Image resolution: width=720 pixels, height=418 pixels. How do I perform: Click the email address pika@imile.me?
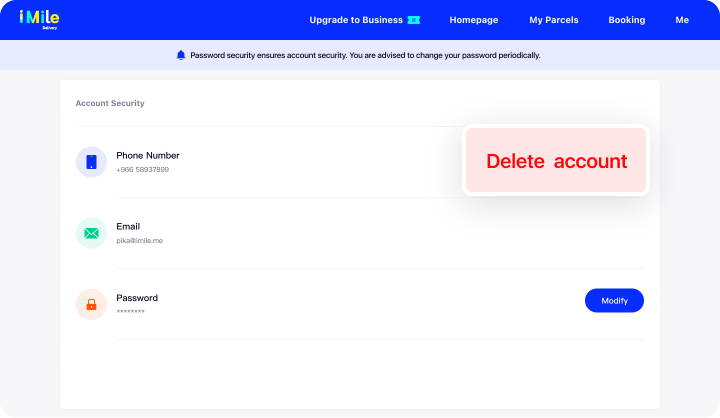[x=139, y=241]
